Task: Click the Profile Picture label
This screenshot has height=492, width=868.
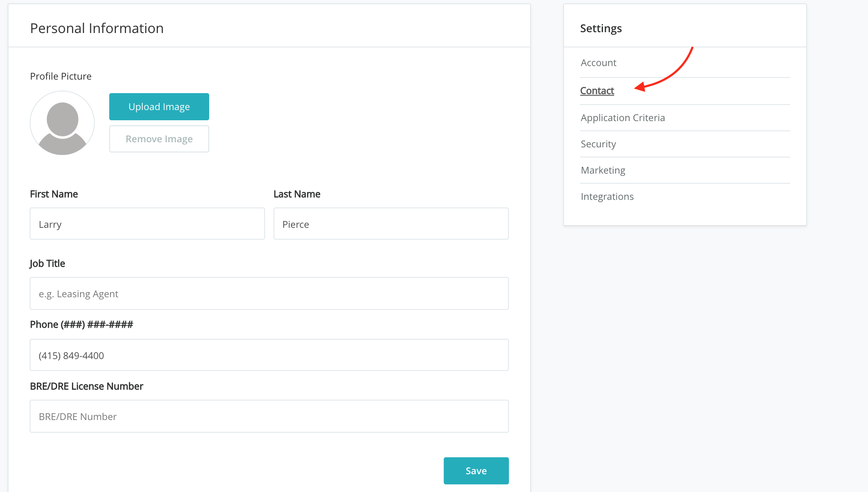Action: click(61, 76)
